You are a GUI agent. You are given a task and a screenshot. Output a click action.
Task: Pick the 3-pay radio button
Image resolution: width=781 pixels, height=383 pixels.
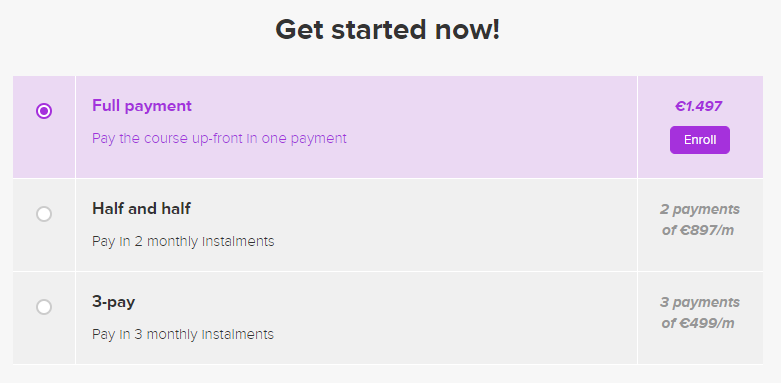click(x=44, y=307)
